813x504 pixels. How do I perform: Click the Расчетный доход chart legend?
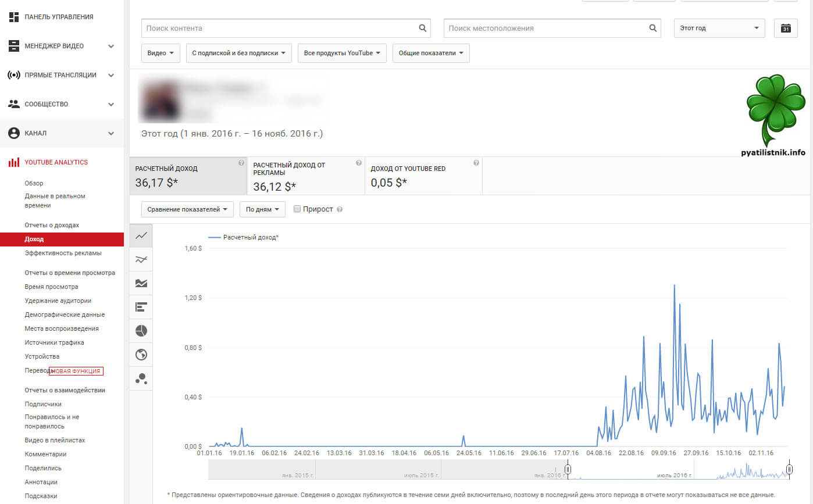(243, 237)
